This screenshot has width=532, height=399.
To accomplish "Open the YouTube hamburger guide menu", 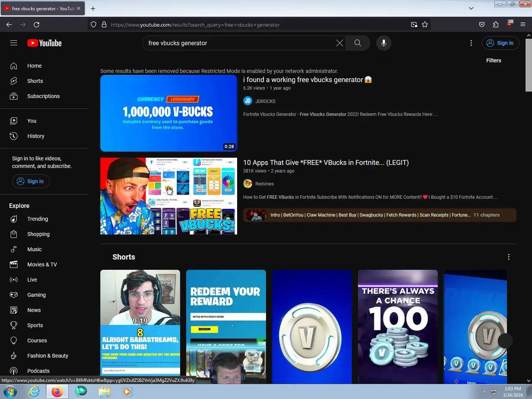I will pos(14,43).
